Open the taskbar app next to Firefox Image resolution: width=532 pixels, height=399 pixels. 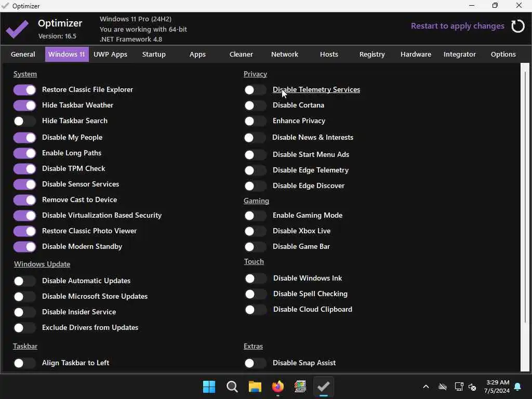[x=300, y=387]
